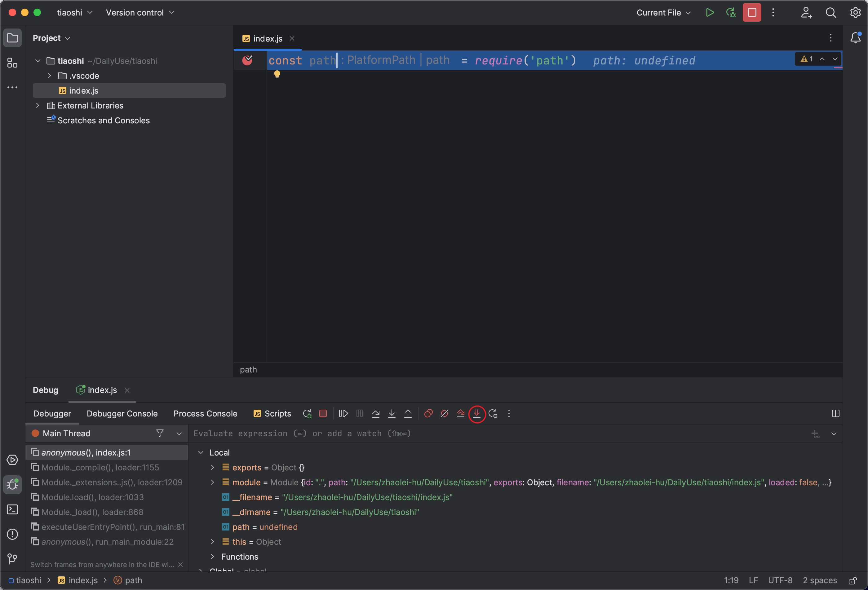Screen dimensions: 868x590
Task: Expand the .vscode folder
Action: tap(49, 76)
